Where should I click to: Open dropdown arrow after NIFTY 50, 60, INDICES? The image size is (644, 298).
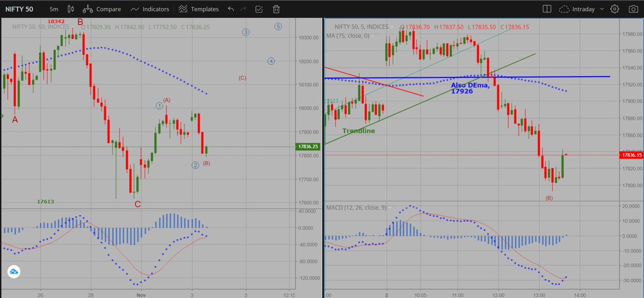73,26
